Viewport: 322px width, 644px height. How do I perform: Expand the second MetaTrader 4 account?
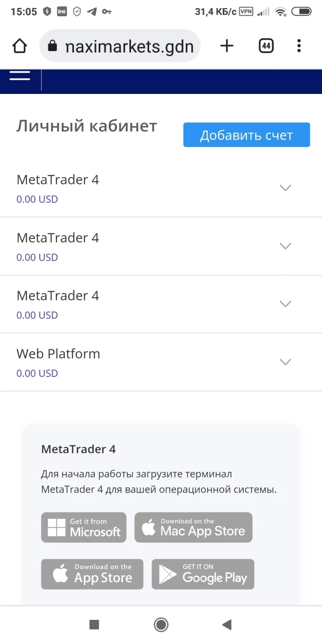pyautogui.click(x=286, y=246)
